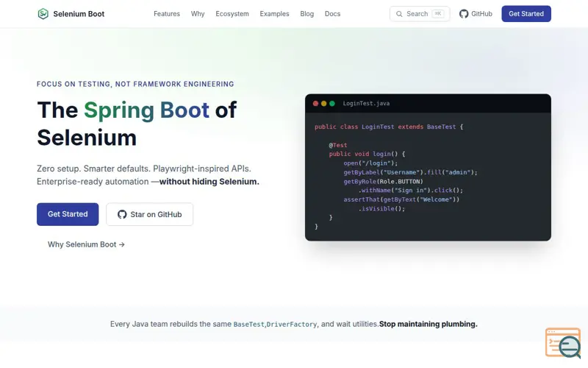Click the 'Spring Boot' gradient heading text
The width and height of the screenshot is (588, 368).
pos(146,110)
